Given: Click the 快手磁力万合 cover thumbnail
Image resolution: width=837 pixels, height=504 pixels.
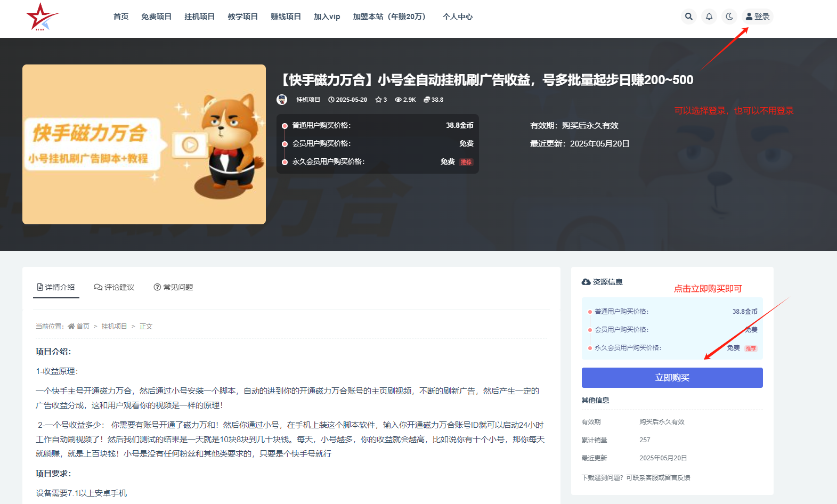Looking at the screenshot, I should [144, 144].
